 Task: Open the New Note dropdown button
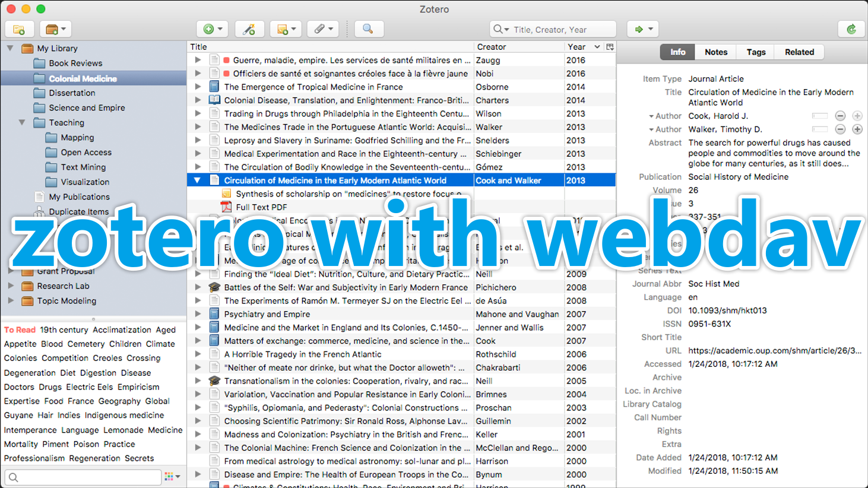(286, 29)
